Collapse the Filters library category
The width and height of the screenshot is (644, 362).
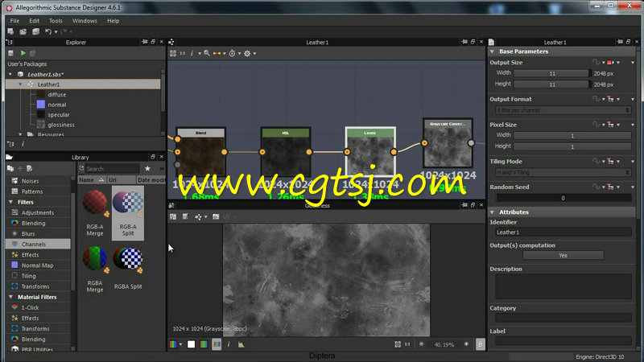10,202
